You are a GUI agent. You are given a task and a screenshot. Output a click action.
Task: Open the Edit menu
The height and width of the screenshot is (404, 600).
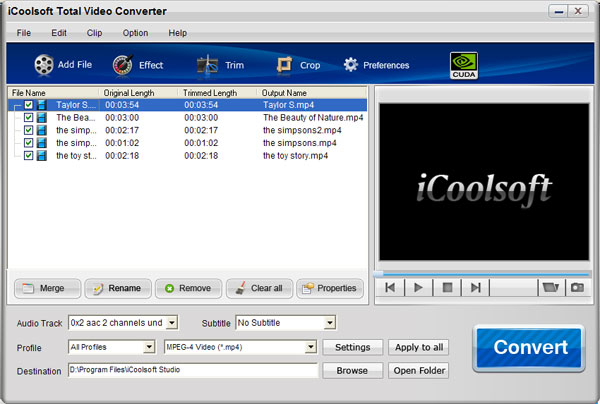59,33
